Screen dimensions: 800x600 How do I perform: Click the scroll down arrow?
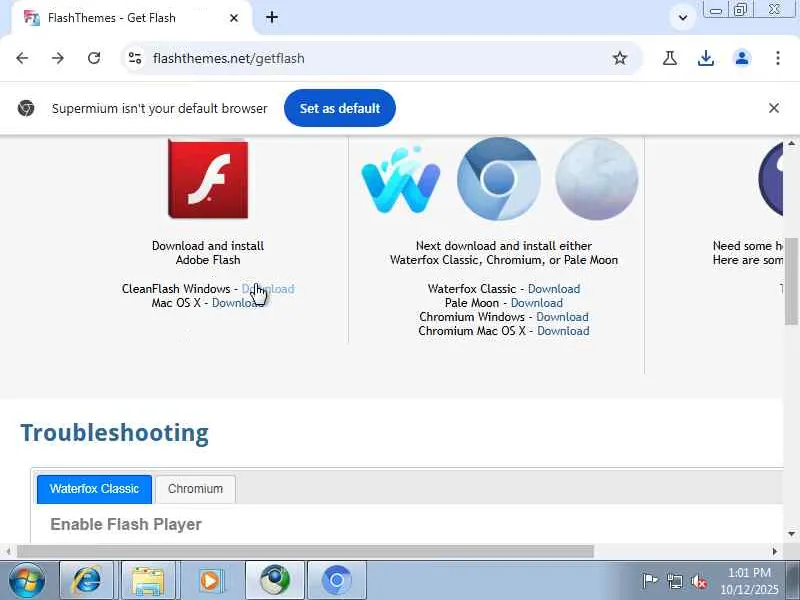pos(791,534)
